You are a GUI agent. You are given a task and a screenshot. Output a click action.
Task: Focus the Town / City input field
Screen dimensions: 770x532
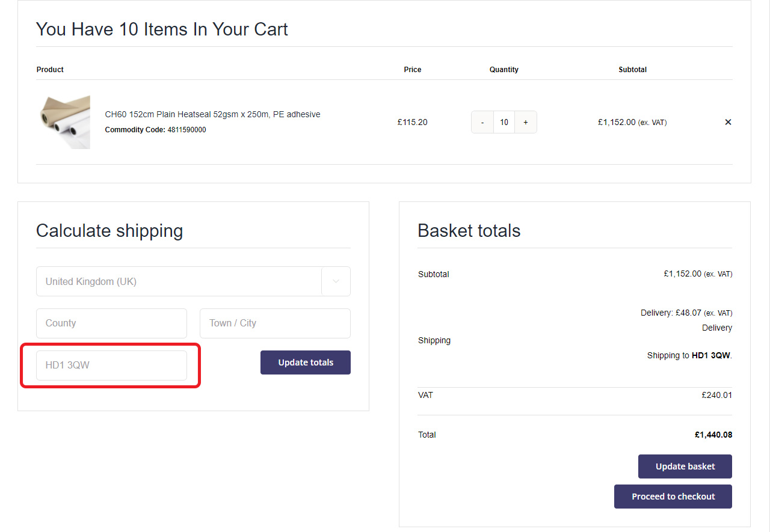275,323
